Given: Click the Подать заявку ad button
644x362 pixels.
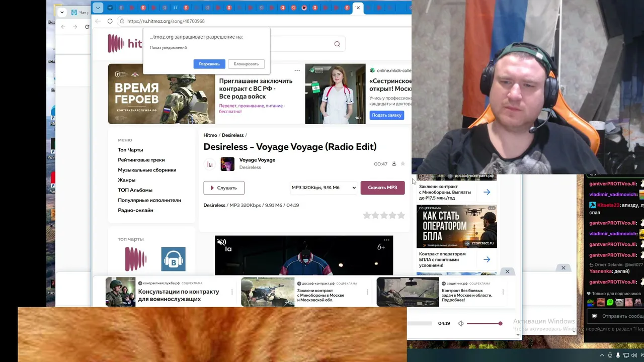Looking at the screenshot, I should point(386,115).
